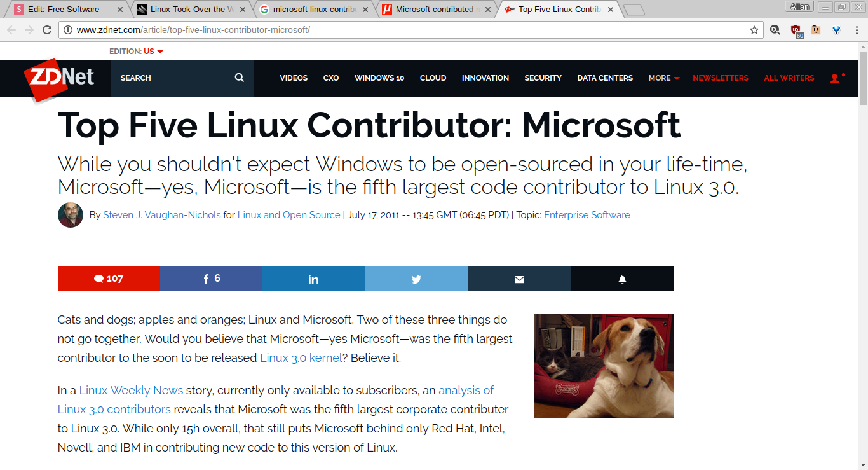This screenshot has width=868, height=470.
Task: Click the browser forward arrow
Action: click(29, 30)
